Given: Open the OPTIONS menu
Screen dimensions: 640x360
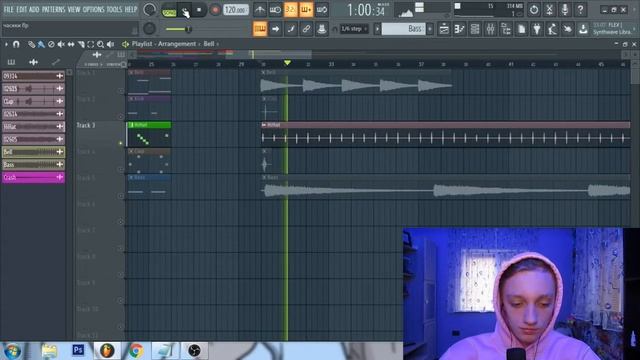Looking at the screenshot, I should 93,9.
